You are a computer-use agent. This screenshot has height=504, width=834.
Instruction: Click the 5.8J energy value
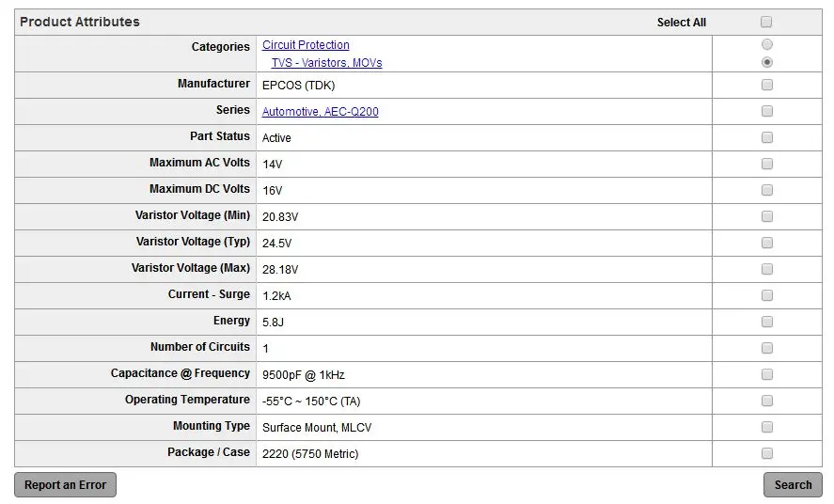pos(273,323)
